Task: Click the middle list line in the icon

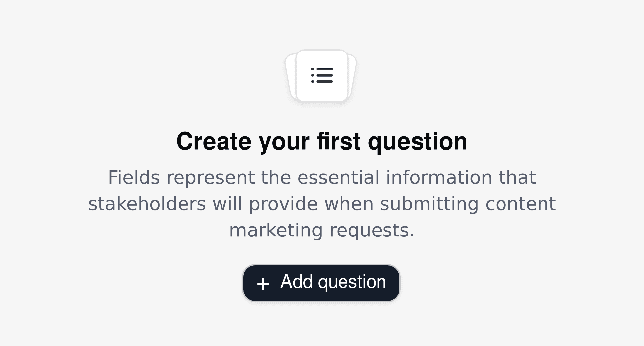Action: coord(324,76)
